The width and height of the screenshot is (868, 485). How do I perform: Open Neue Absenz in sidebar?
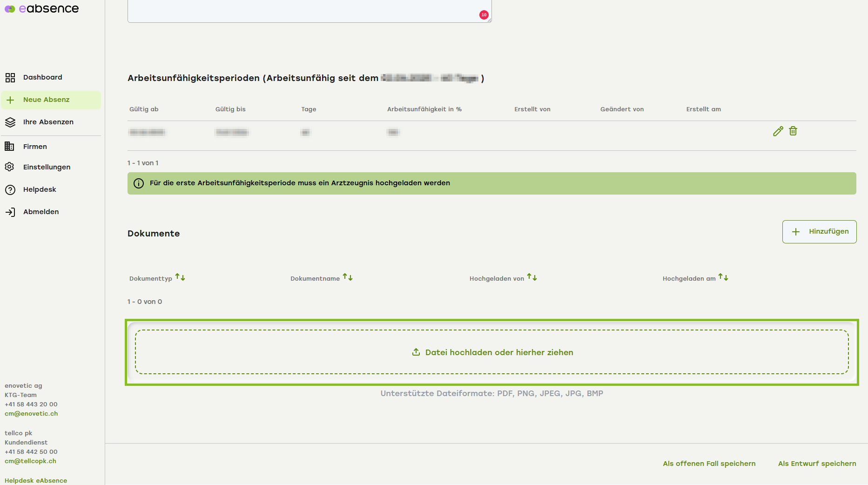(46, 100)
